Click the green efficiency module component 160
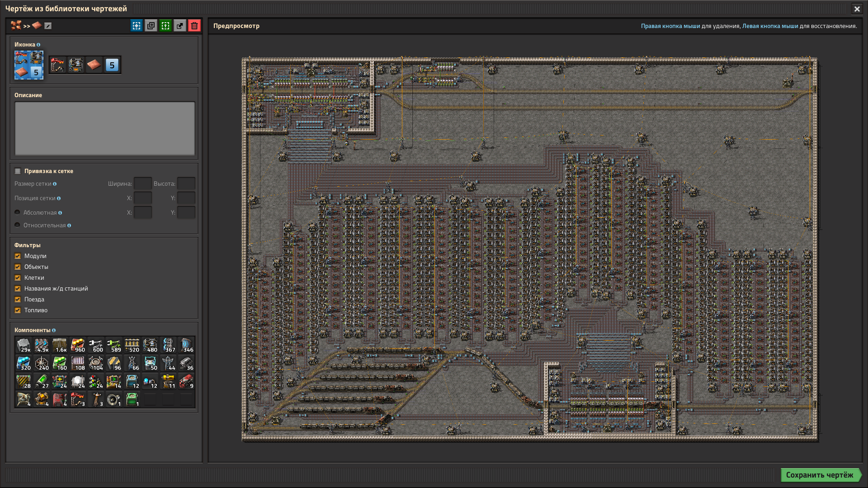The height and width of the screenshot is (488, 868). tap(60, 363)
